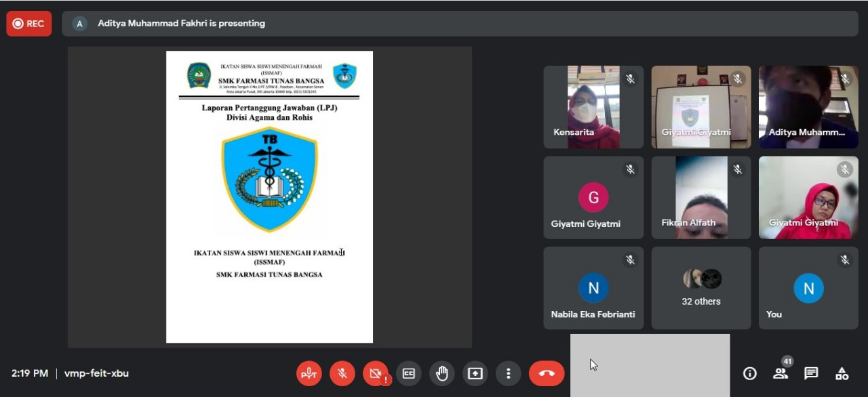Select your own You tile
The width and height of the screenshot is (868, 397).
(x=808, y=288)
